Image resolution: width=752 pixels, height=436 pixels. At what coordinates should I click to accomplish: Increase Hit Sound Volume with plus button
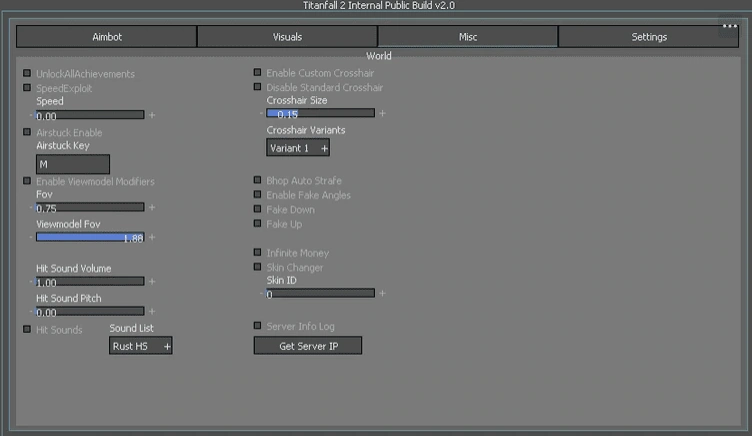tap(152, 282)
